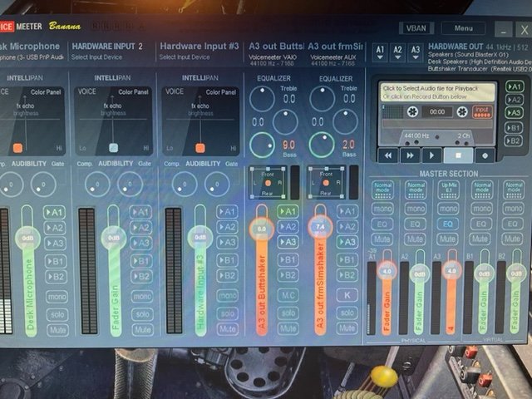Route Desk Microphone to A1
Viewport: 532px width, 399px height.
click(x=55, y=213)
